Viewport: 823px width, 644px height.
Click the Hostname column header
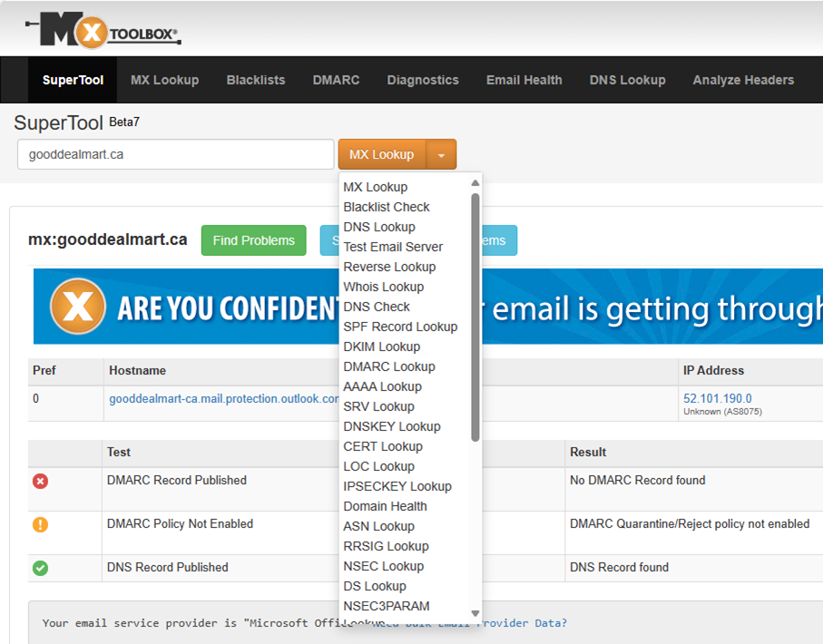click(138, 371)
